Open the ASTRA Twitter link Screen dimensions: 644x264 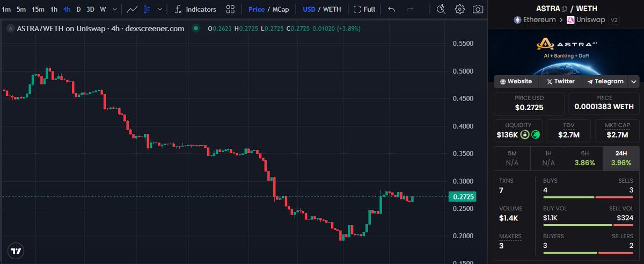coord(560,82)
